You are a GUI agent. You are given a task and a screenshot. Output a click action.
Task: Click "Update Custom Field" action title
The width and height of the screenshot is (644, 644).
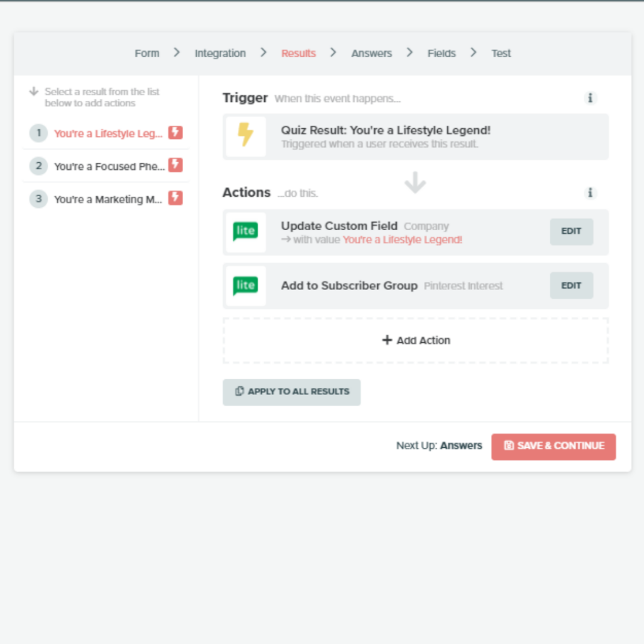[339, 226]
